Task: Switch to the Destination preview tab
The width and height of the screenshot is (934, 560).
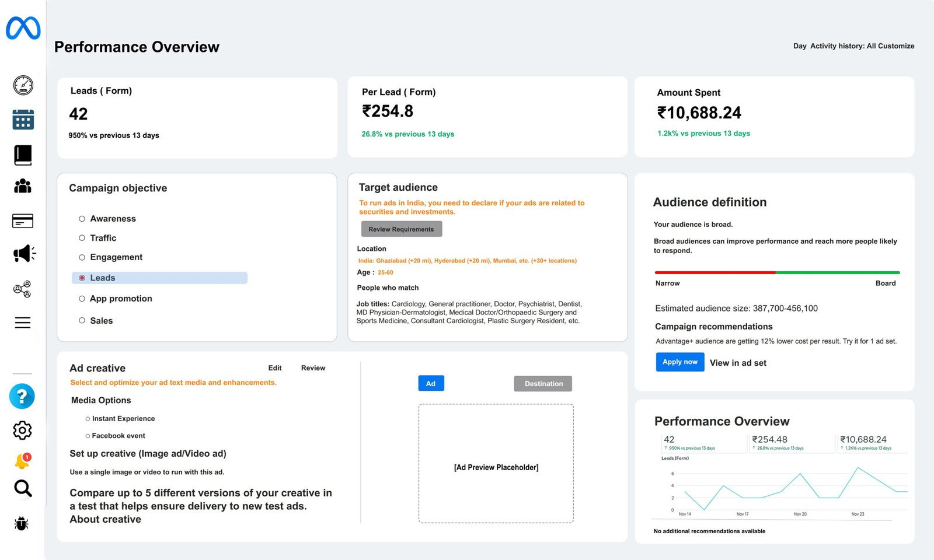Action: click(x=543, y=384)
